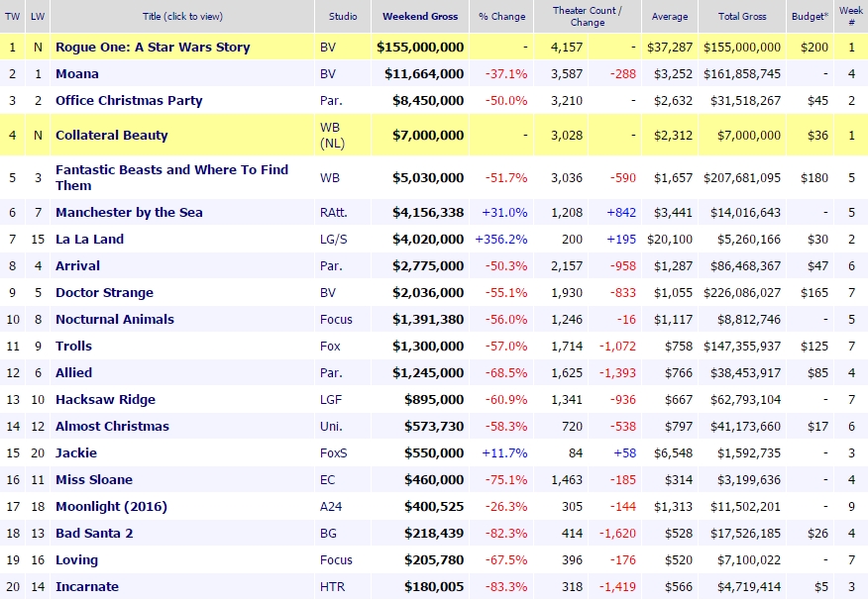Open the Moana movie page
This screenshot has width=868, height=600.
[x=77, y=74]
